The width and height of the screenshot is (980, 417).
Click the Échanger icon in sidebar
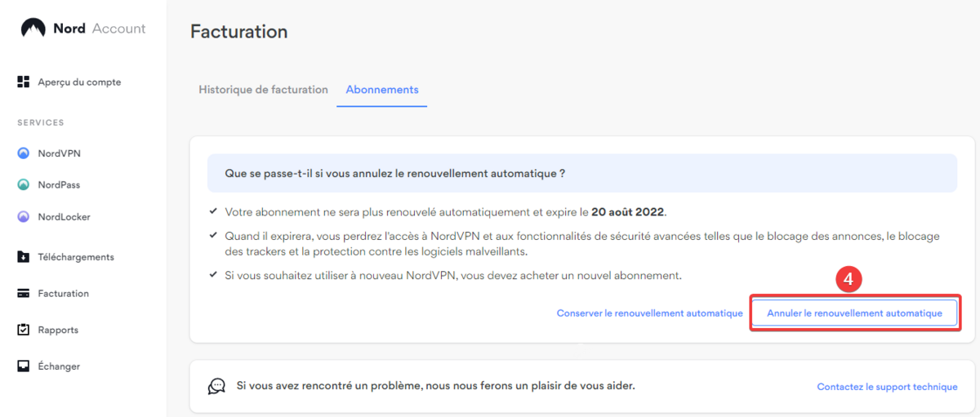[24, 366]
